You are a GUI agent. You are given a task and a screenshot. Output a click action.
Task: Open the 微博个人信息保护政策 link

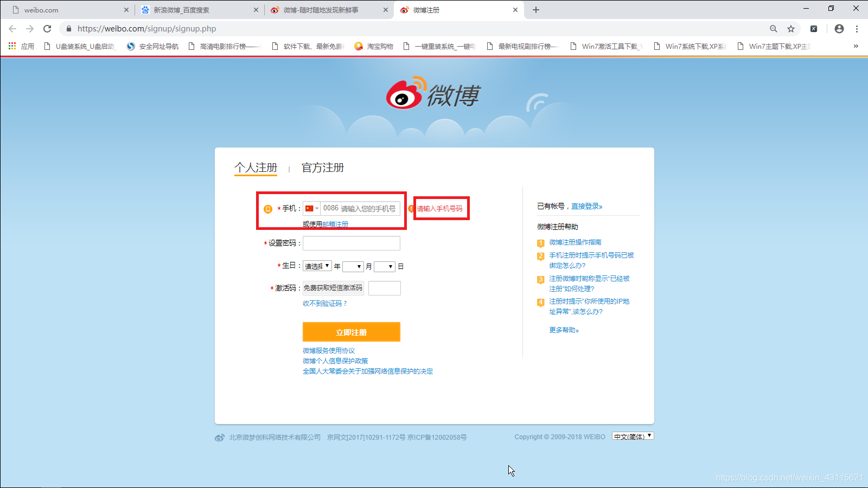tap(335, 361)
